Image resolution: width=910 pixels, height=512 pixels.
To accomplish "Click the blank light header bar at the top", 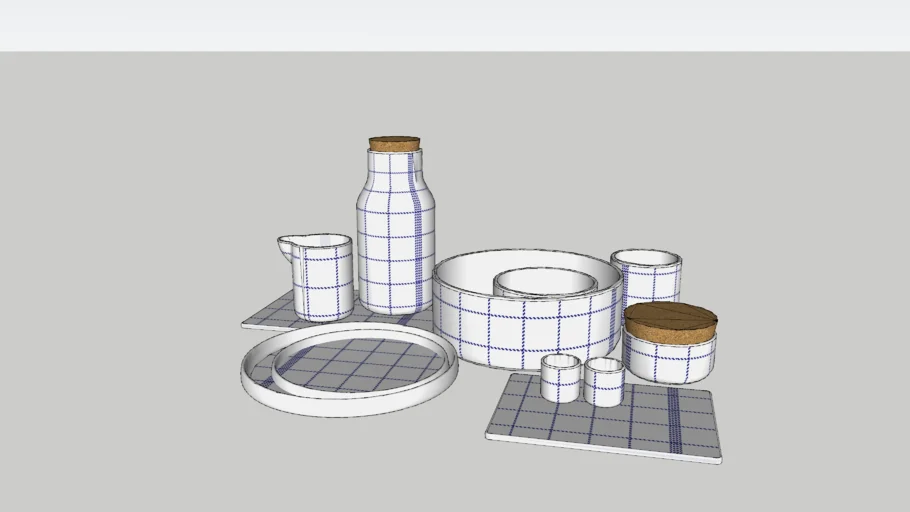I will click(x=455, y=25).
